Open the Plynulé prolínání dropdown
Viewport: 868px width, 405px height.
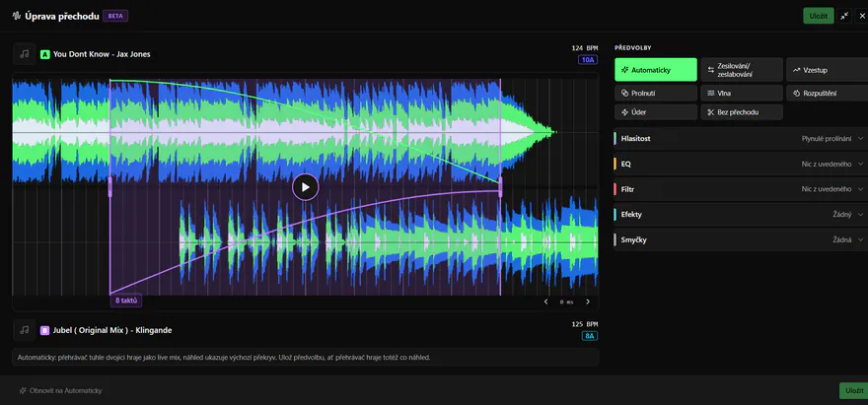pos(832,138)
